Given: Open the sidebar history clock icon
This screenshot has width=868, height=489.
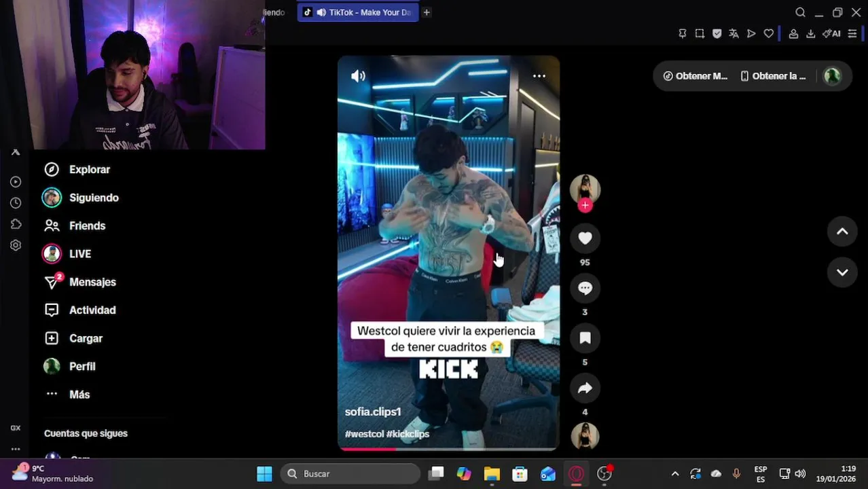Looking at the screenshot, I should (x=16, y=203).
